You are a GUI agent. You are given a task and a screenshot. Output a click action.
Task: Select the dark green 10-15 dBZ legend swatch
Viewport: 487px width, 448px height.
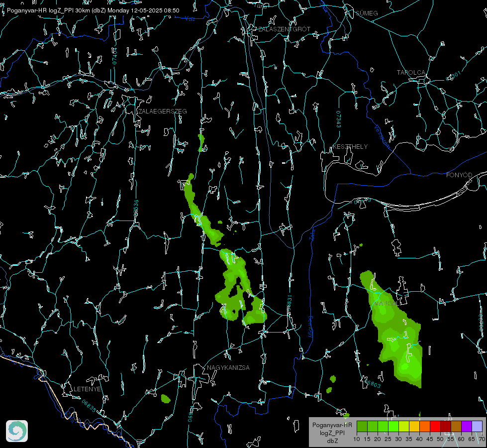point(362,426)
